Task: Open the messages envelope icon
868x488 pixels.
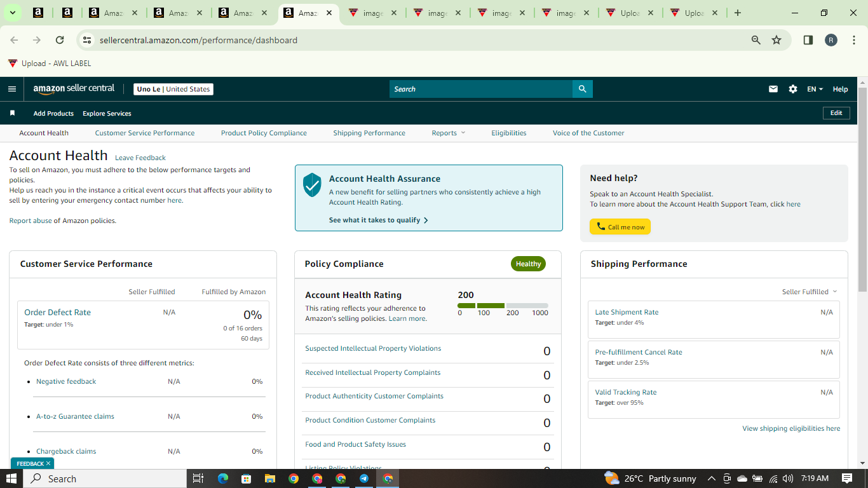Action: [x=773, y=89]
